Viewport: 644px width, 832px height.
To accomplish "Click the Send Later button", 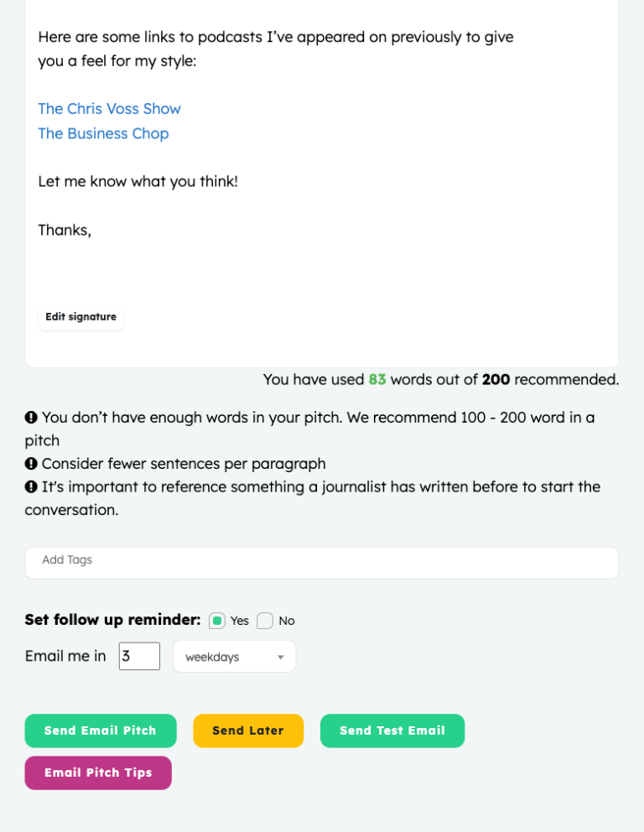I will point(248,731).
